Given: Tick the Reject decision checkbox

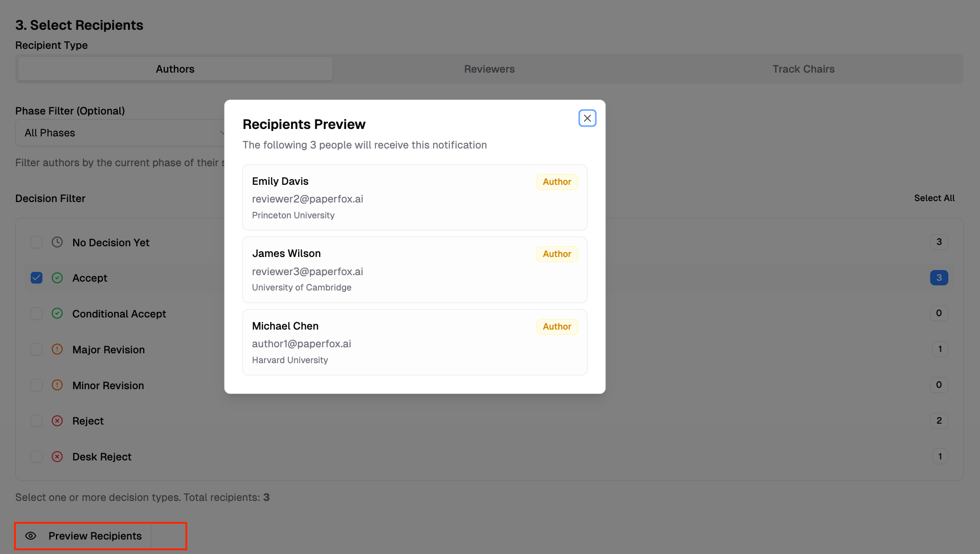Looking at the screenshot, I should [36, 421].
